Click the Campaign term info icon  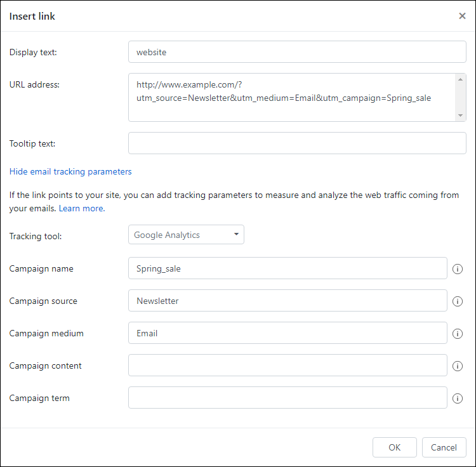457,398
